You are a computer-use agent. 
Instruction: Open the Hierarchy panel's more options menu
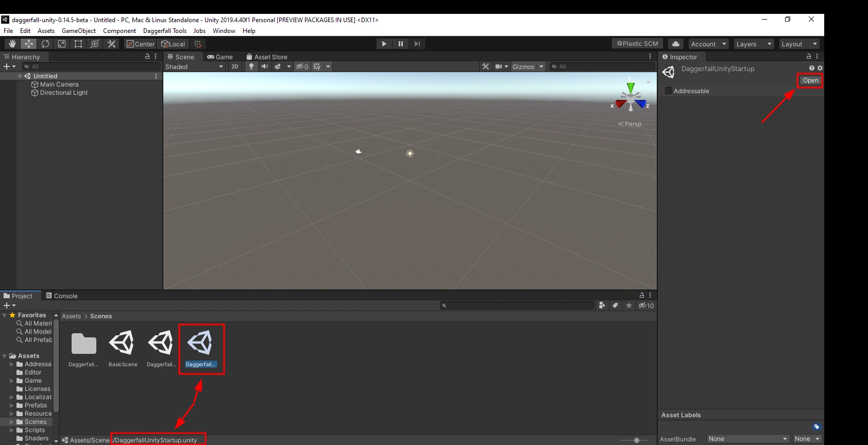(x=156, y=56)
